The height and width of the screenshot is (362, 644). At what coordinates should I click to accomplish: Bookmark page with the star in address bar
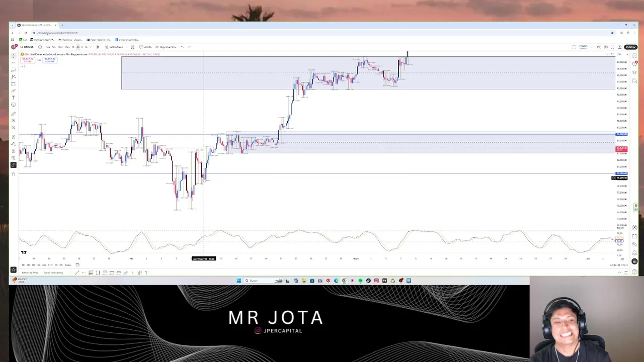612,33
